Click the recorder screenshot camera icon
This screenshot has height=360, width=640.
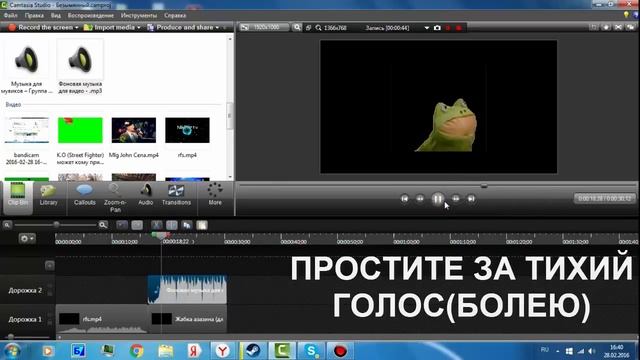point(437,28)
